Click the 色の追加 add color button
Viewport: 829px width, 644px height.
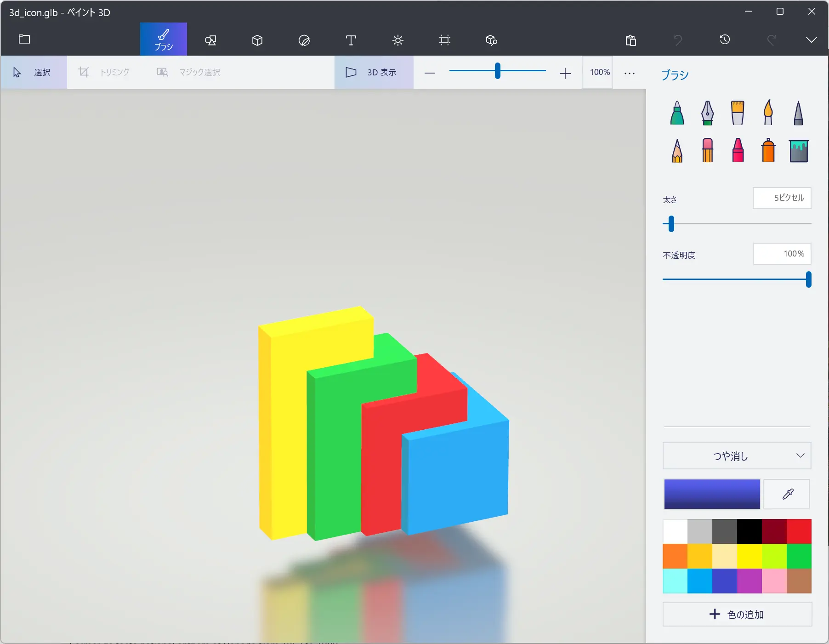[x=737, y=615]
